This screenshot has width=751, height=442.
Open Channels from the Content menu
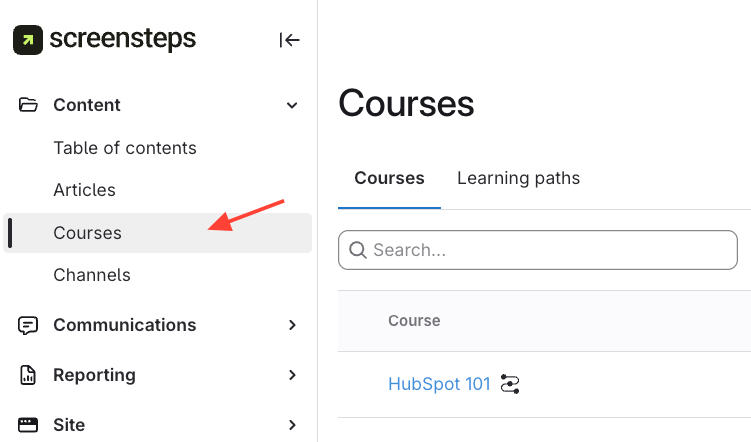pos(92,275)
